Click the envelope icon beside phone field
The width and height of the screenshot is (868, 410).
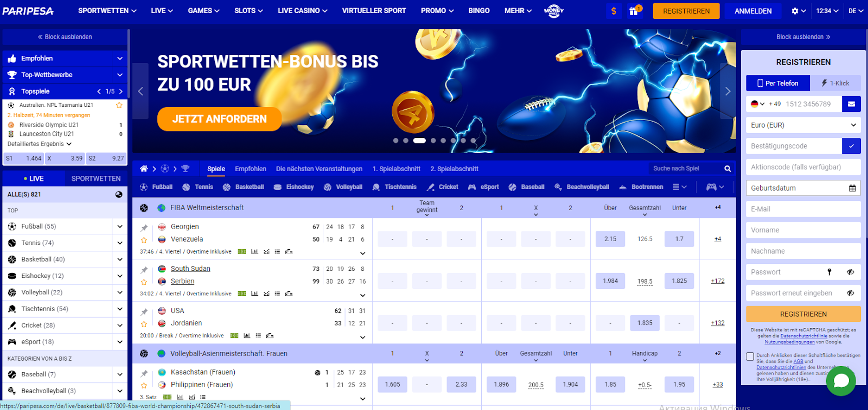point(851,104)
